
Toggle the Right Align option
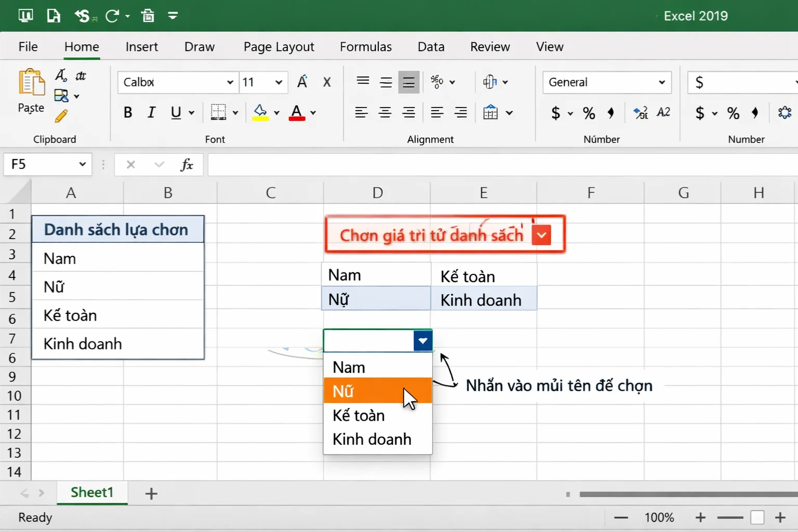tap(409, 113)
